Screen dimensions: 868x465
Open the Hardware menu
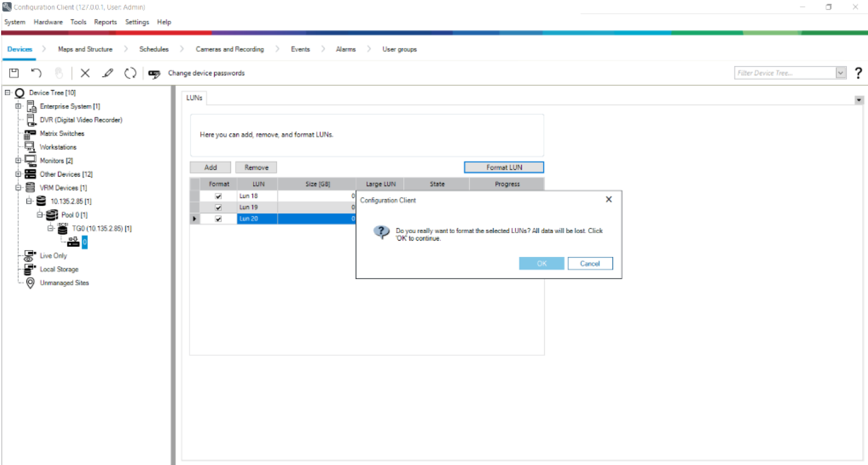click(48, 22)
